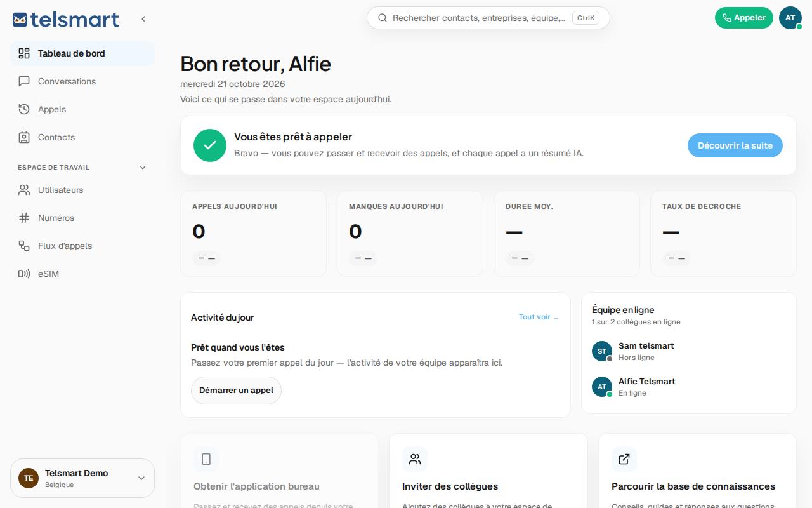This screenshot has height=508, width=812.
Task: Click the knowledge base external-link icon
Action: coord(624,459)
